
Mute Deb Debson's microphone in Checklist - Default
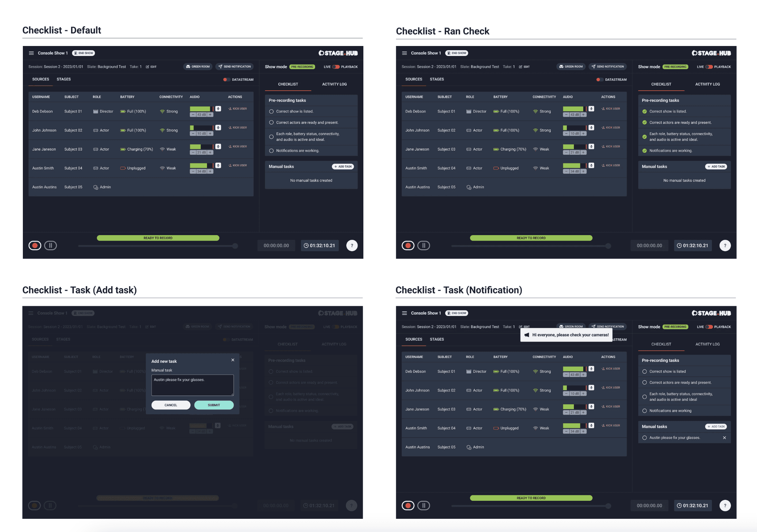[218, 109]
